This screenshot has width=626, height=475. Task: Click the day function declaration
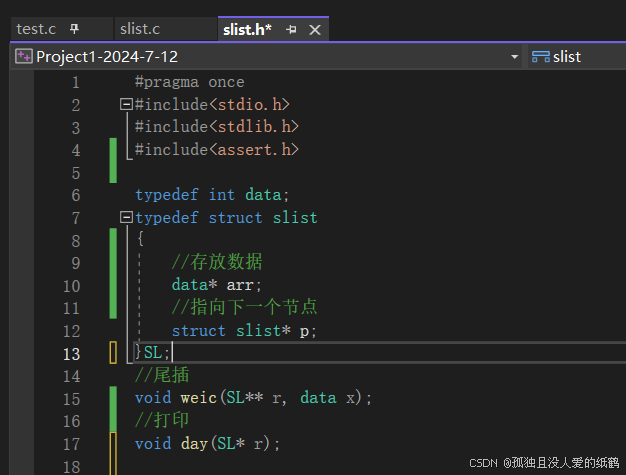click(207, 443)
